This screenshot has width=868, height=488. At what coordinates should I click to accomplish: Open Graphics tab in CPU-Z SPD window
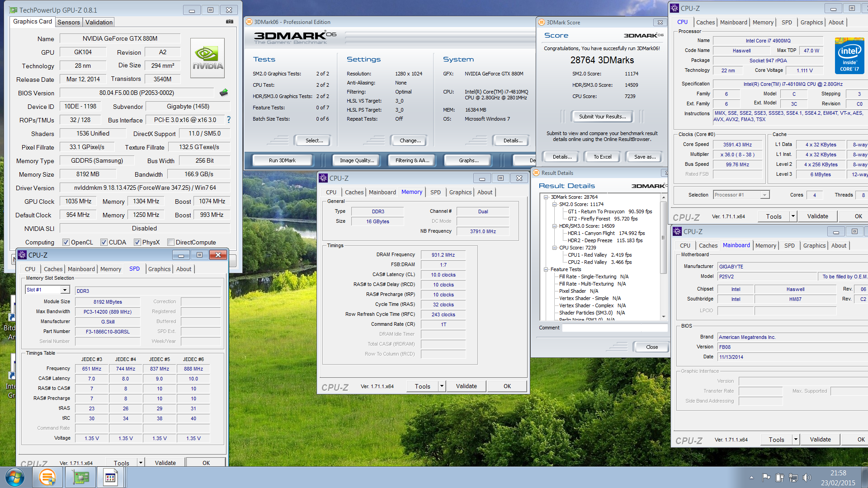point(160,269)
